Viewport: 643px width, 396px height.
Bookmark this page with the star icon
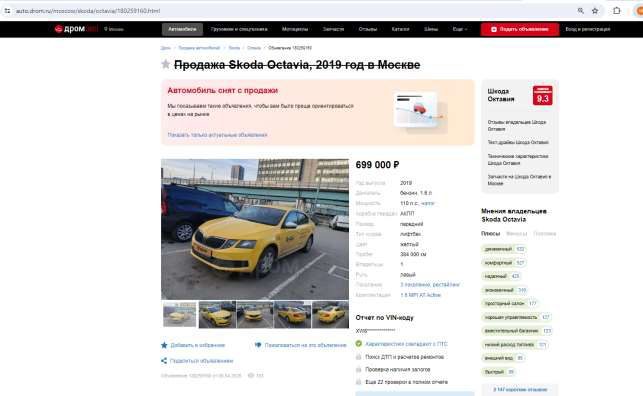[595, 11]
